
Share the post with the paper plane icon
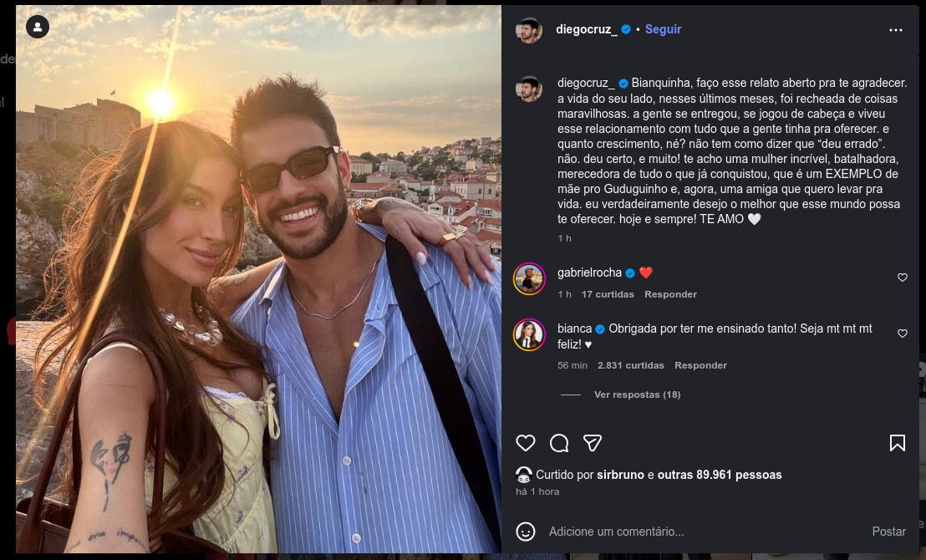[593, 443]
